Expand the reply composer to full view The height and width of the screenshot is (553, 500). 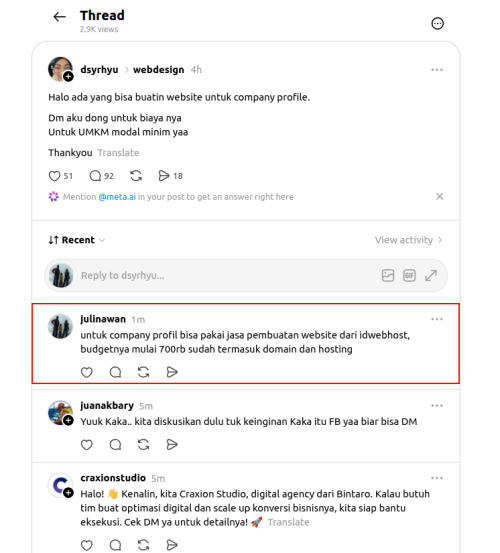(431, 275)
